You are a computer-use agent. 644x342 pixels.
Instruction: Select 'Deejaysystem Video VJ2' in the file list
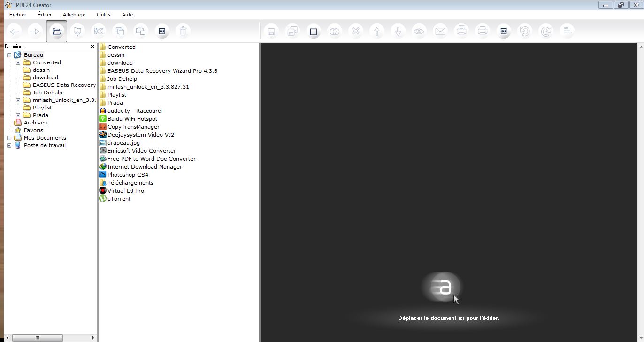[x=141, y=135]
